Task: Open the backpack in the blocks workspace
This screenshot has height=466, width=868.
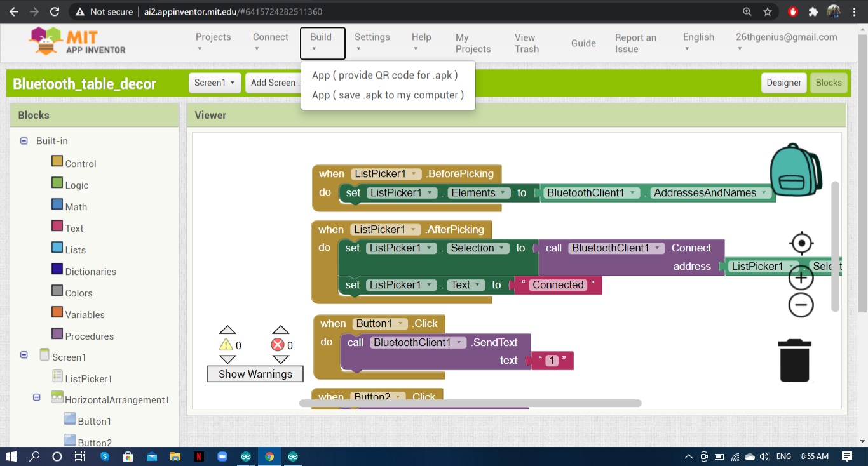Action: point(796,170)
